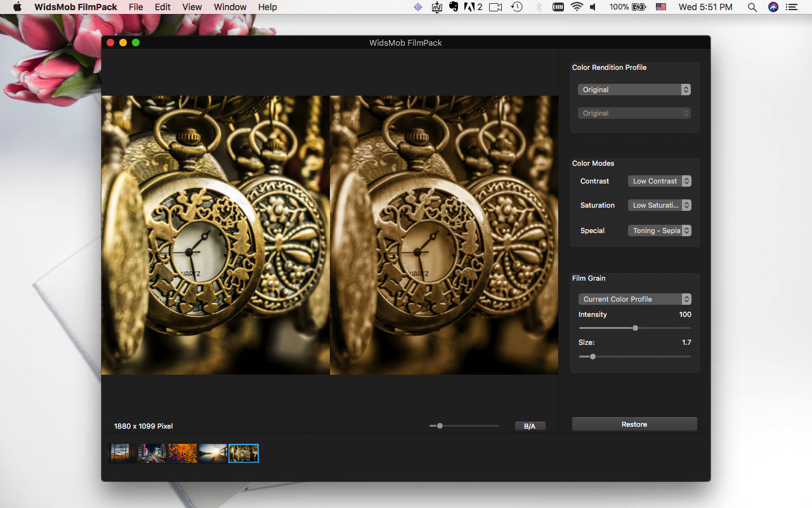Select the orange flowers thumbnail
The image size is (812, 508).
click(x=183, y=453)
